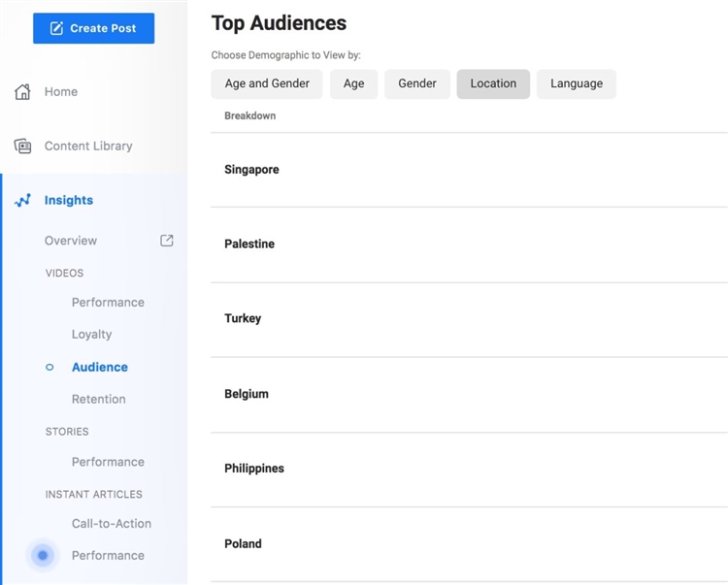Click the circle marker beside Audience
This screenshot has height=585, width=728.
point(50,368)
